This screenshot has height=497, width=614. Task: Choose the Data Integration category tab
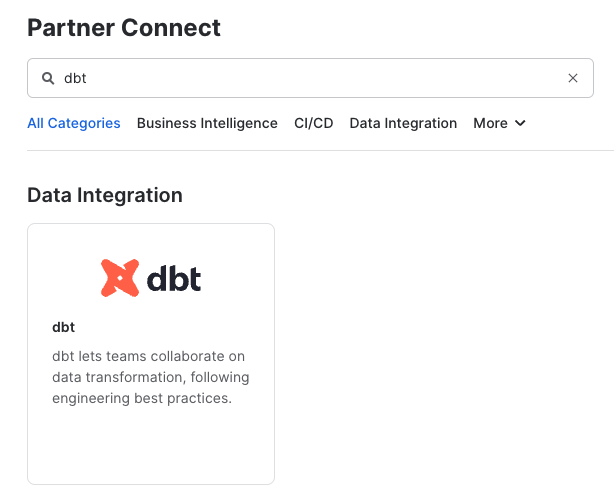coord(403,123)
